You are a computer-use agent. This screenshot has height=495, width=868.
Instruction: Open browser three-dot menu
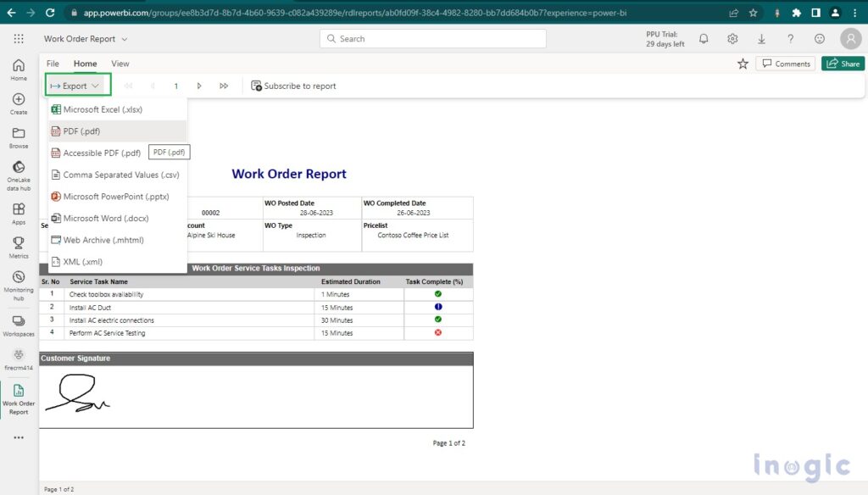[855, 13]
